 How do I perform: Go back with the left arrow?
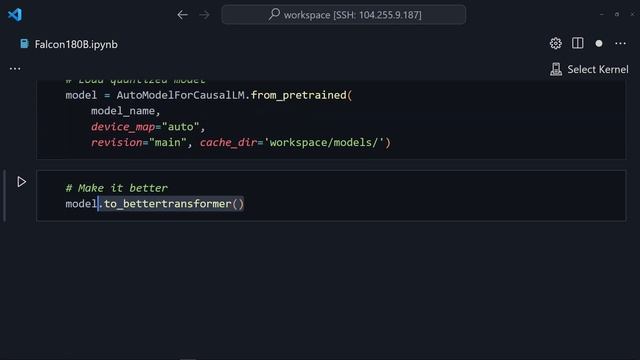click(182, 15)
